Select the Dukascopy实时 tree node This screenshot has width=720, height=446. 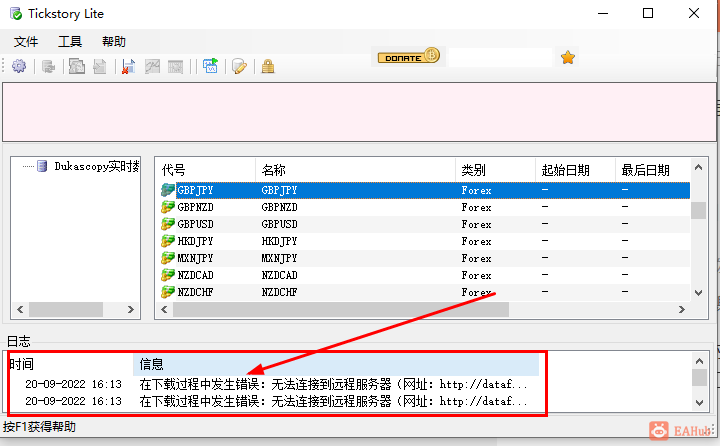click(97, 166)
